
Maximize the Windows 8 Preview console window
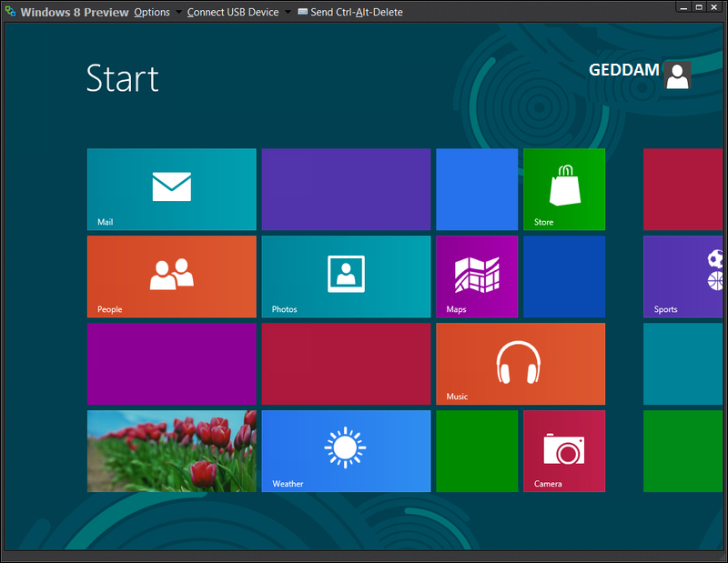pos(699,7)
